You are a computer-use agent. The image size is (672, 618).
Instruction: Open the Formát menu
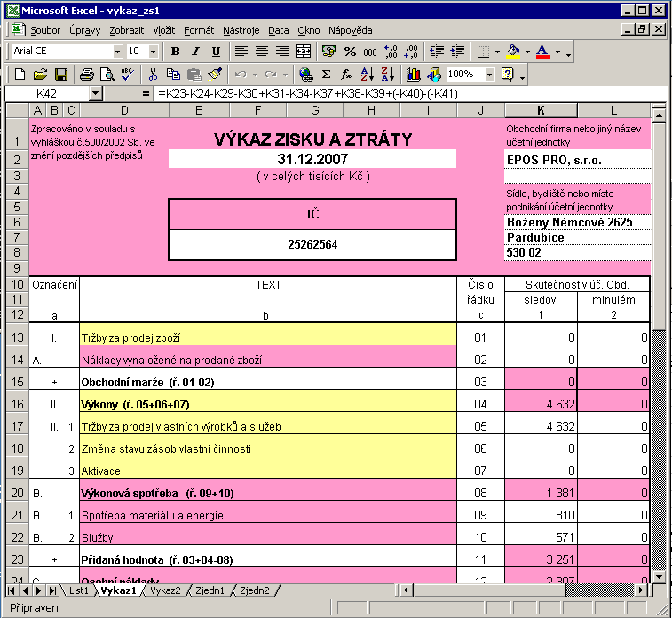click(x=198, y=30)
